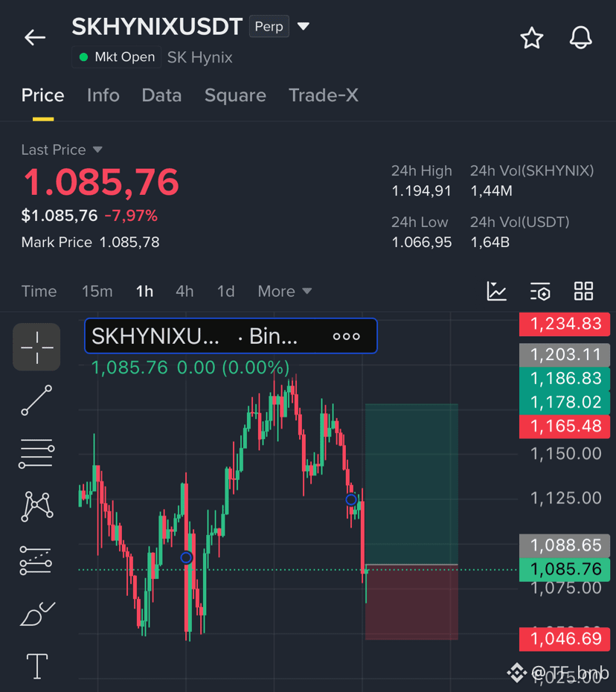Select the 1h interval
The image size is (616, 692).
pos(145,291)
